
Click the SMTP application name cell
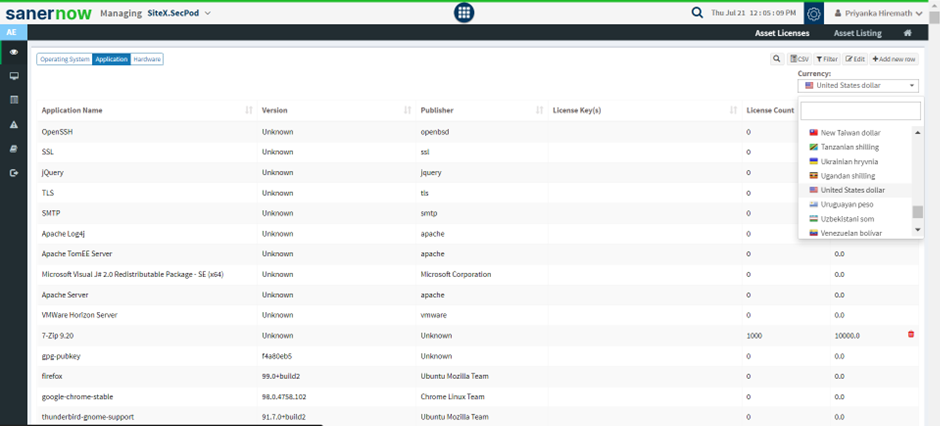tap(50, 213)
